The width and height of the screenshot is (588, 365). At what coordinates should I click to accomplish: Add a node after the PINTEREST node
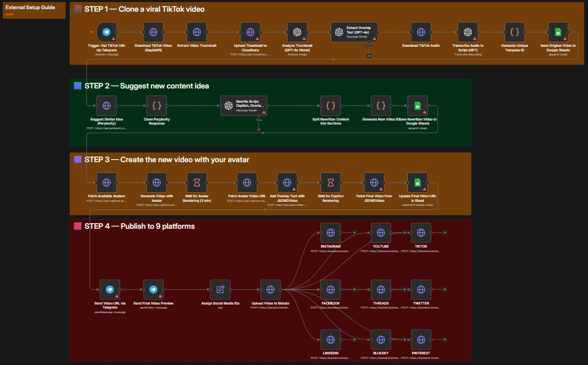[x=445, y=340]
